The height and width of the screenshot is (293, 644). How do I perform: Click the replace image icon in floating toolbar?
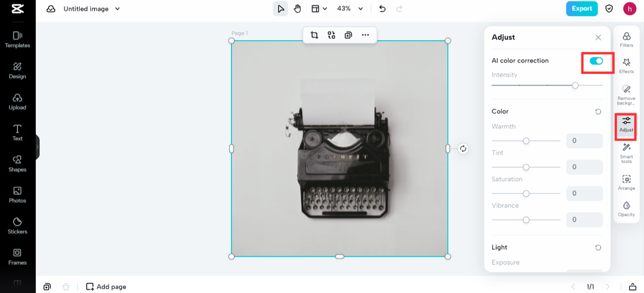click(331, 35)
